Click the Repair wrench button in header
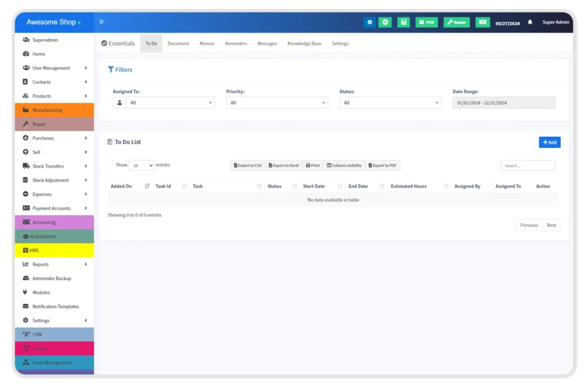This screenshot has width=588, height=392. click(x=457, y=22)
